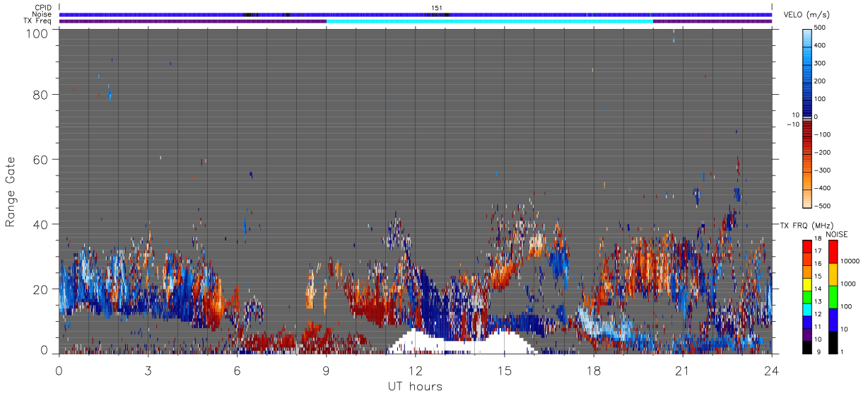The height and width of the screenshot is (401, 868).
Task: Select the 300 label on the velocity scale
Action: pos(820,63)
